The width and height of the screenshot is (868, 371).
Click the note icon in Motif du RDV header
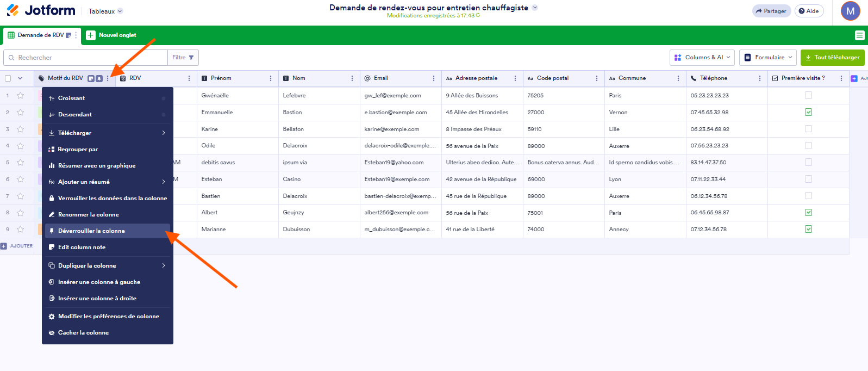click(91, 78)
